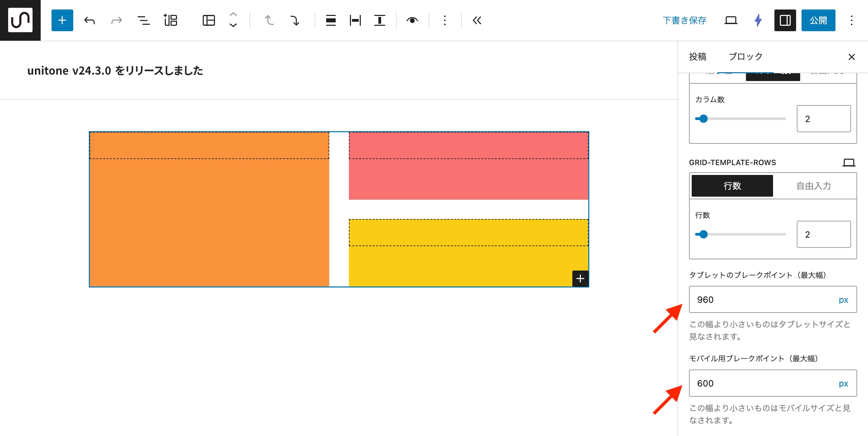The height and width of the screenshot is (436, 868).
Task: Click the lightning bolt icon
Action: (x=758, y=20)
